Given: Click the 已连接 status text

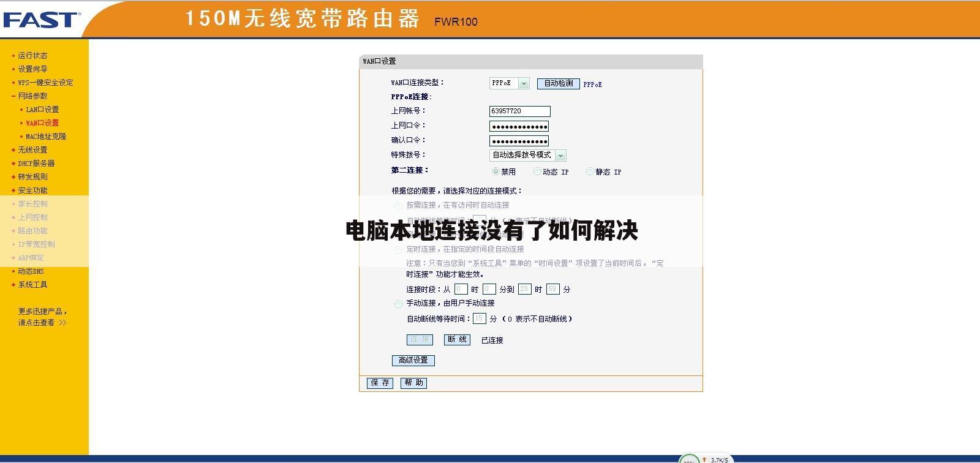Looking at the screenshot, I should [x=492, y=341].
